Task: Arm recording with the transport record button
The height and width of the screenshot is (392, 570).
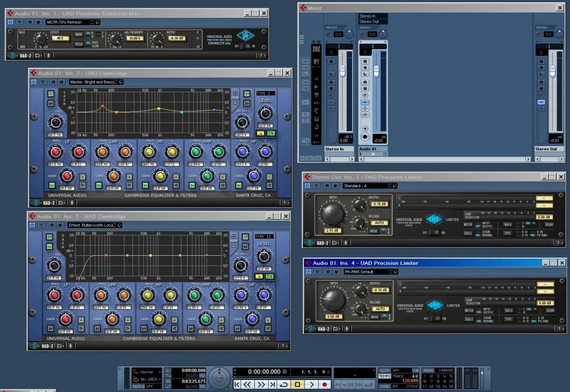Action: tap(325, 384)
